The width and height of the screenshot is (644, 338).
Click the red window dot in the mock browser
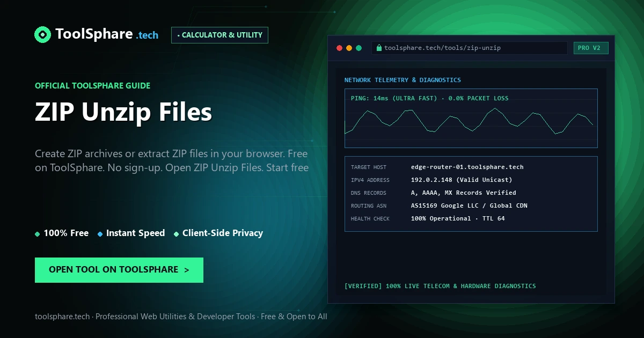339,48
